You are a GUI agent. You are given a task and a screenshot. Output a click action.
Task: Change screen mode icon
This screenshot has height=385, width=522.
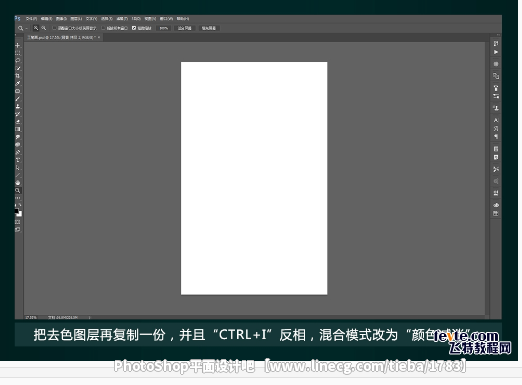[18, 230]
